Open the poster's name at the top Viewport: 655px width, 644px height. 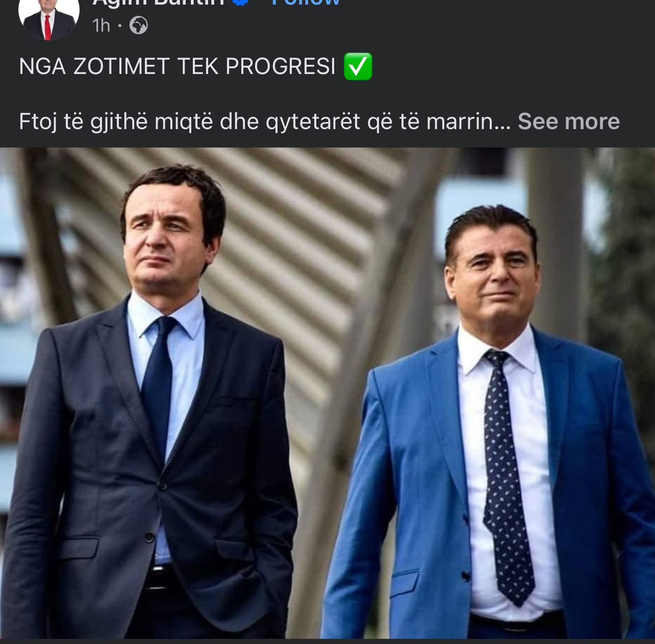[x=158, y=3]
